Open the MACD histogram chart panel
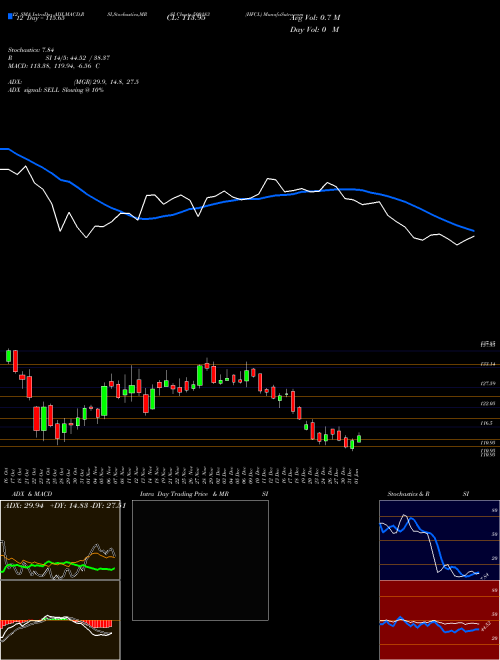 tap(60, 620)
